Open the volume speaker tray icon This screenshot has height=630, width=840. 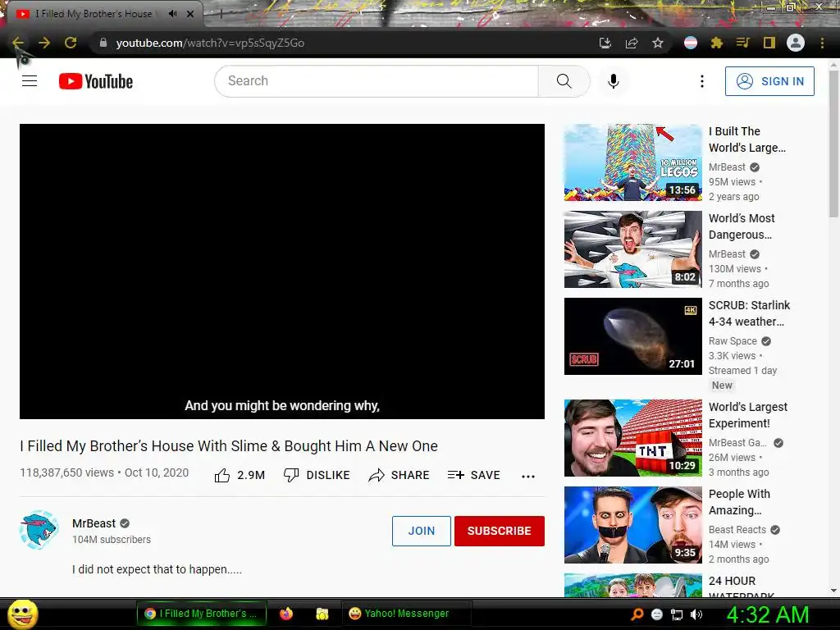[696, 614]
